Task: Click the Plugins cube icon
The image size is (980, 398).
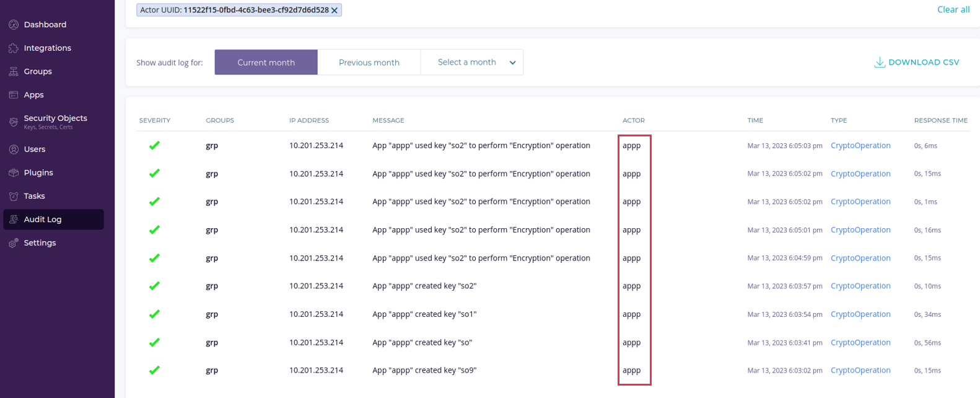Action: pos(14,173)
